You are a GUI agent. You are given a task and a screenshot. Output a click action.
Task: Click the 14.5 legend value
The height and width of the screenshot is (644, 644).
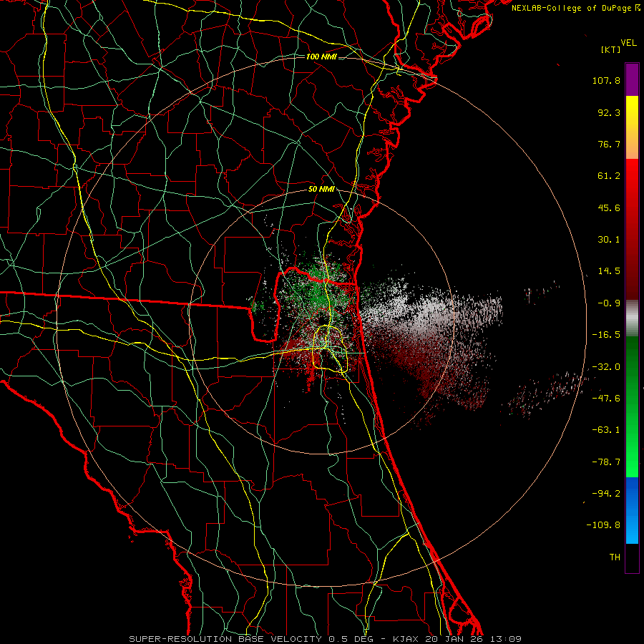pos(609,271)
